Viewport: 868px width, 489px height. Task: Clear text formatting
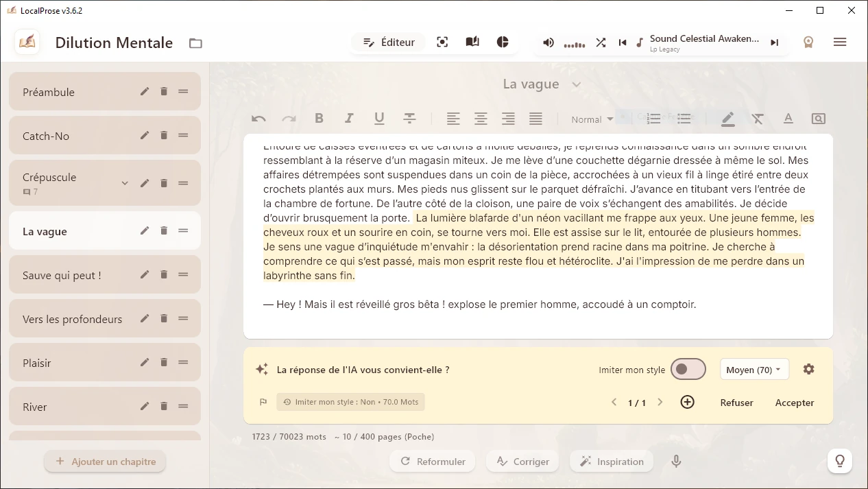(758, 119)
